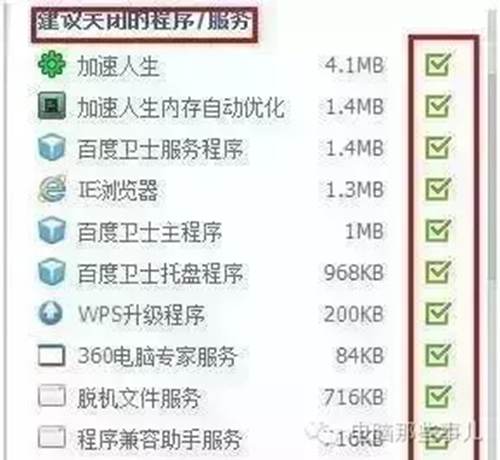Image resolution: width=500 pixels, height=460 pixels.
Task: Toggle the checkbox for IE浏览器 1.3MB
Action: [438, 189]
